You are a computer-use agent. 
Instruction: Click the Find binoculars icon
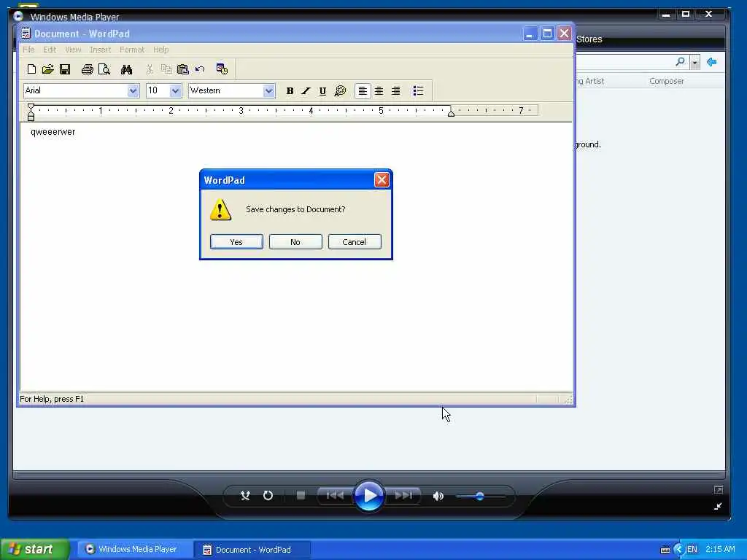(126, 69)
